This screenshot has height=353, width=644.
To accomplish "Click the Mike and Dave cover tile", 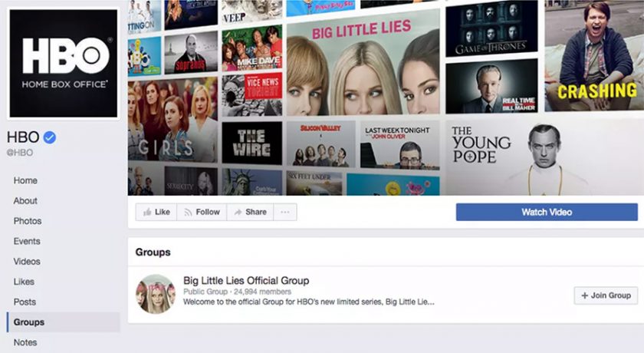I will pos(252,48).
